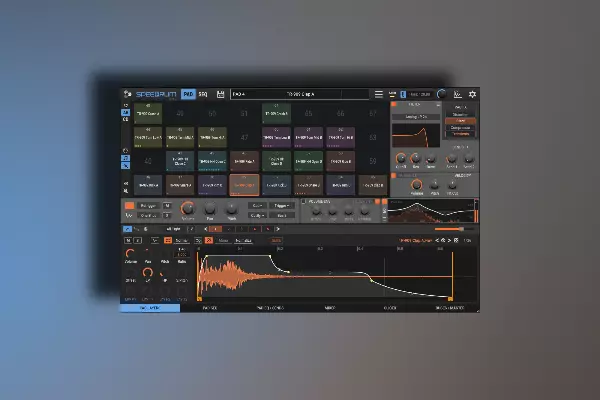The image size is (600, 400).
Task: Click the blue highlighted icon in left sidebar top
Action: point(126,113)
